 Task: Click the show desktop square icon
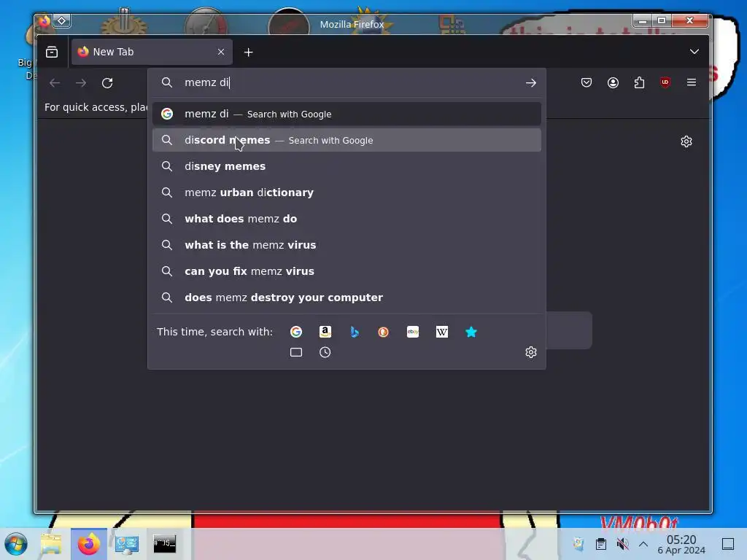(x=728, y=544)
